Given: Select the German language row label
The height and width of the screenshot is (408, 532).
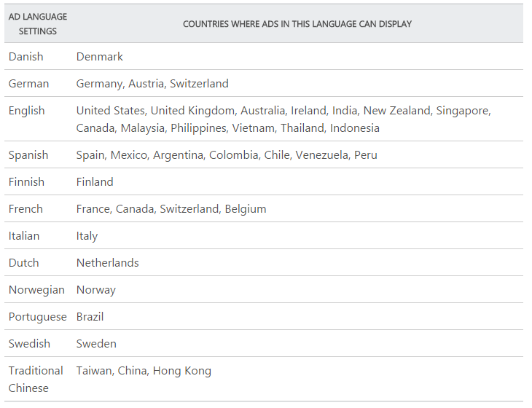Looking at the screenshot, I should pyautogui.click(x=29, y=84).
